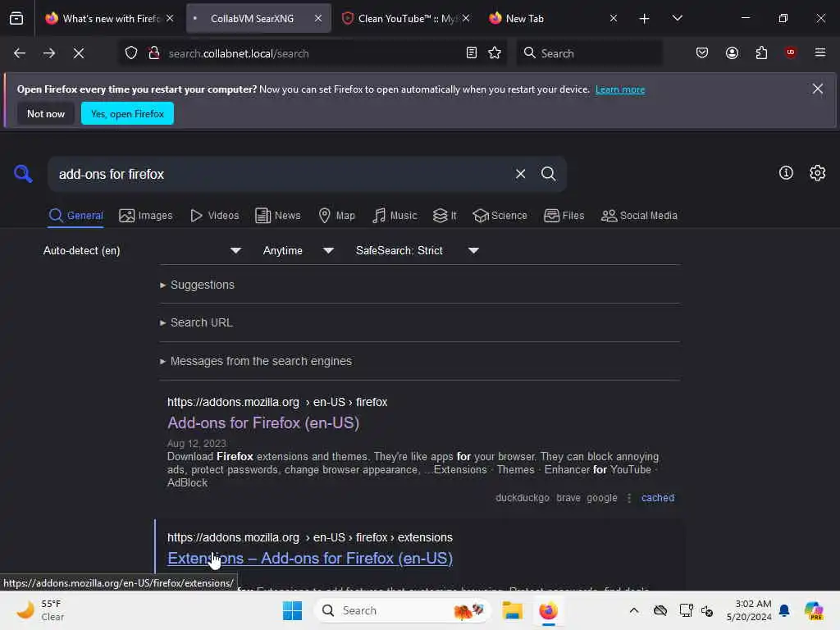Bookmark this page with the star icon
This screenshot has height=630, width=840.
coord(495,53)
